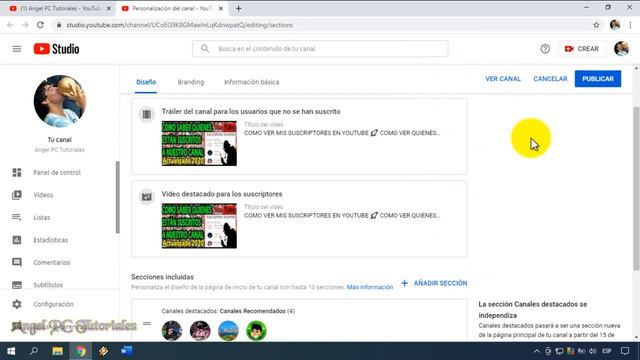Click the main page vertical scrollbar
Screen dimensions: 640x360
tap(636, 188)
